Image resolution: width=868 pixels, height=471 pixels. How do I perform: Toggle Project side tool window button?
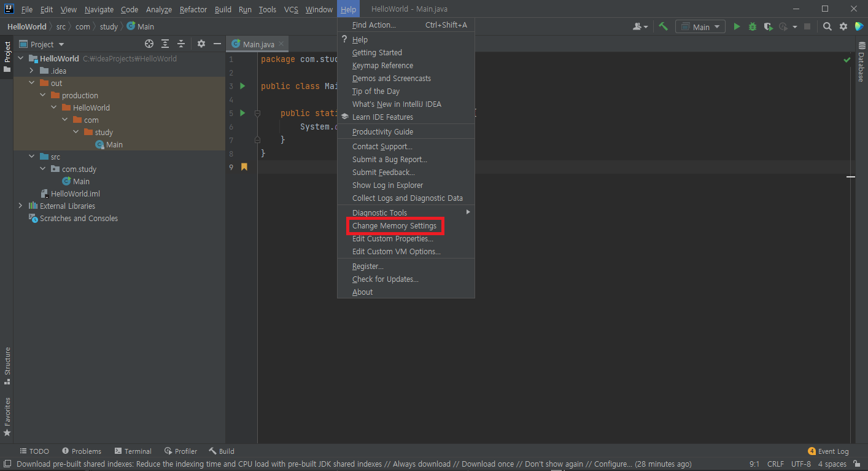[7, 56]
